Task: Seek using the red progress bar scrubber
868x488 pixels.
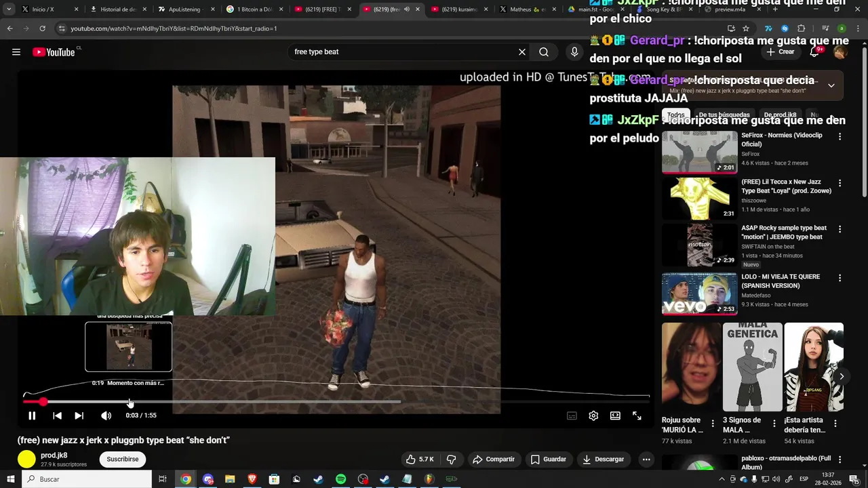Action: tap(43, 402)
